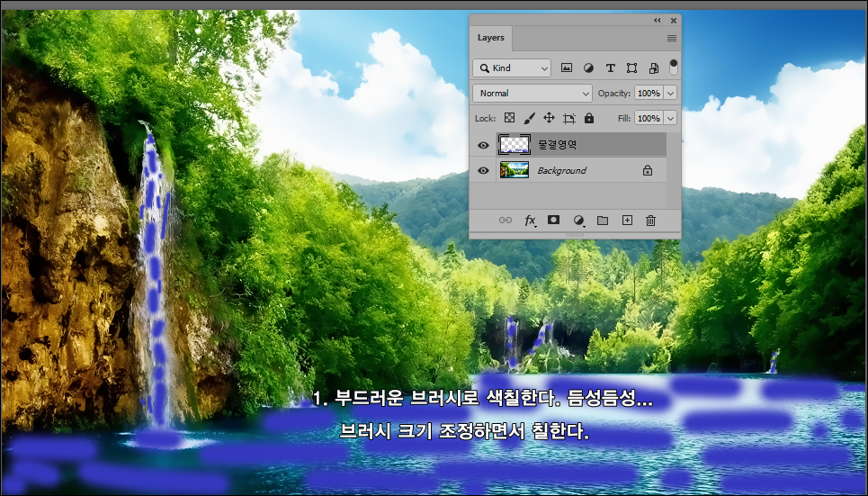Filter for smart objects icon
Image resolution: width=868 pixels, height=496 pixels.
tap(654, 68)
